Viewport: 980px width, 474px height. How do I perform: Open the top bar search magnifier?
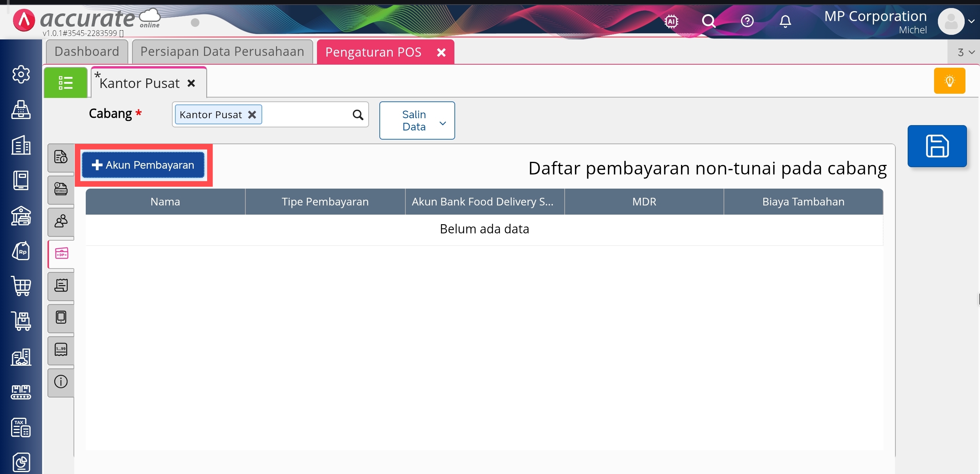708,21
